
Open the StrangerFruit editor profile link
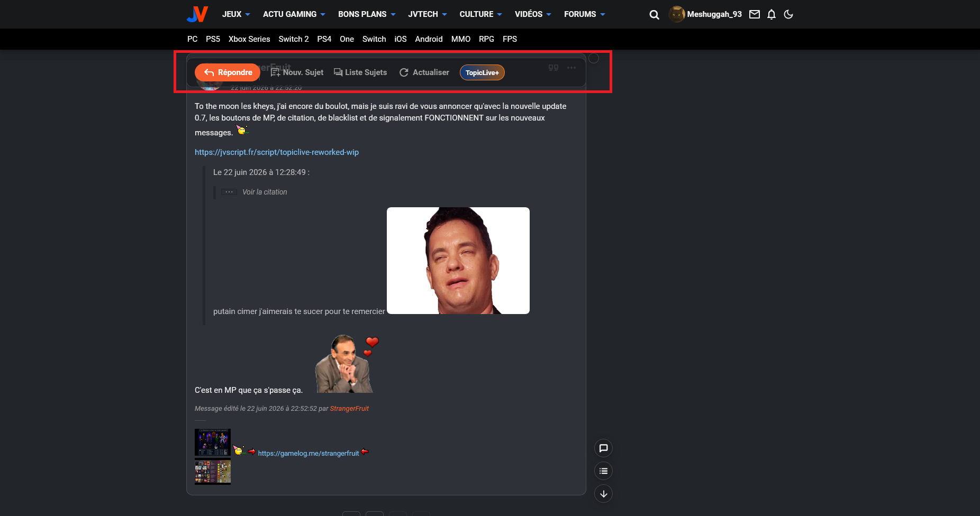click(349, 409)
